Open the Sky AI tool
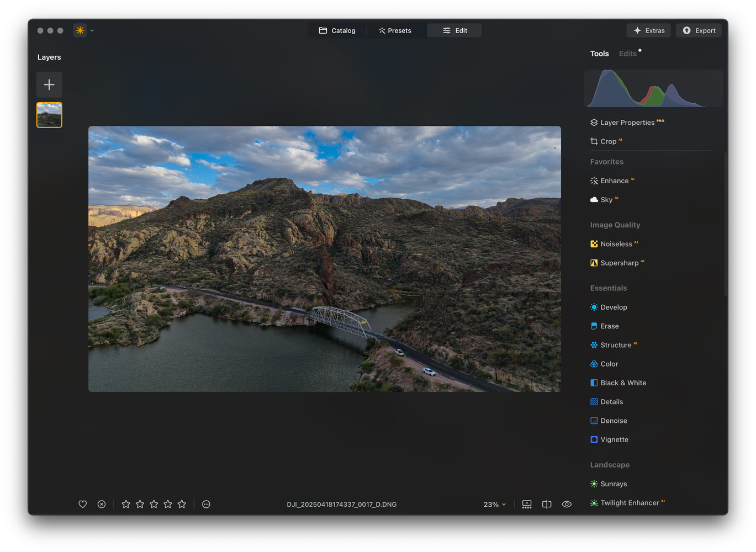 click(x=606, y=200)
